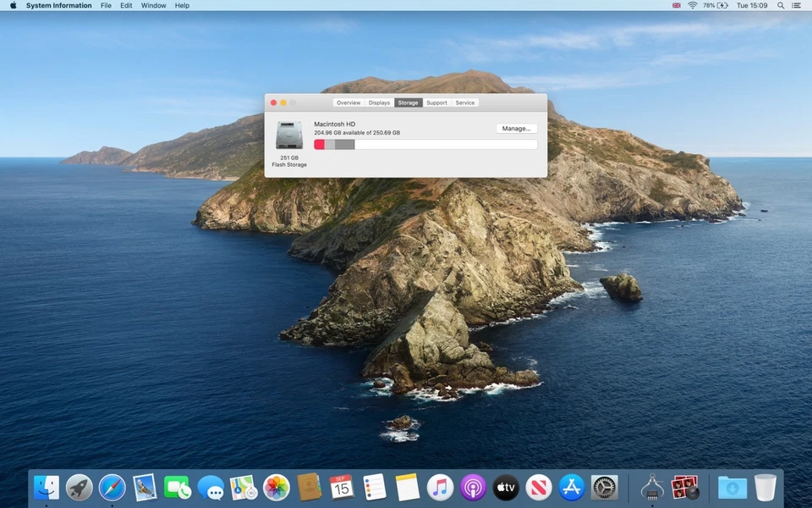Open System Preferences gear icon

point(604,488)
